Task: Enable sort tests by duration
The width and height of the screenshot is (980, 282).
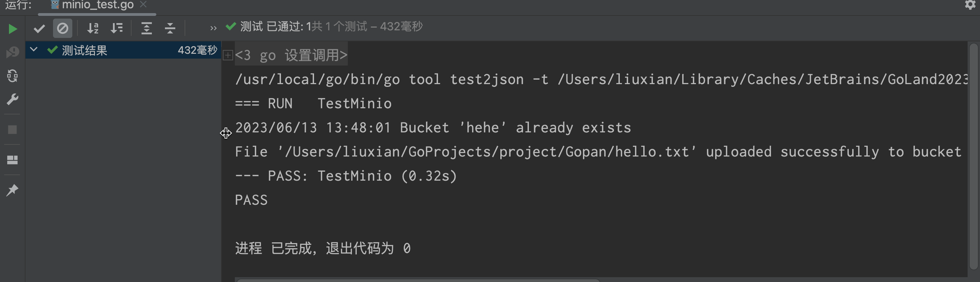Action: (x=117, y=28)
